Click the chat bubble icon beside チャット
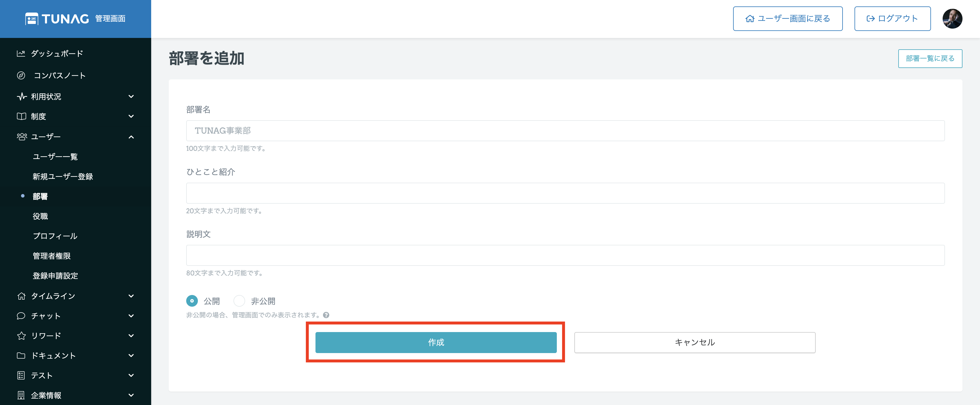Screen dimensions: 980x405 click(x=21, y=316)
